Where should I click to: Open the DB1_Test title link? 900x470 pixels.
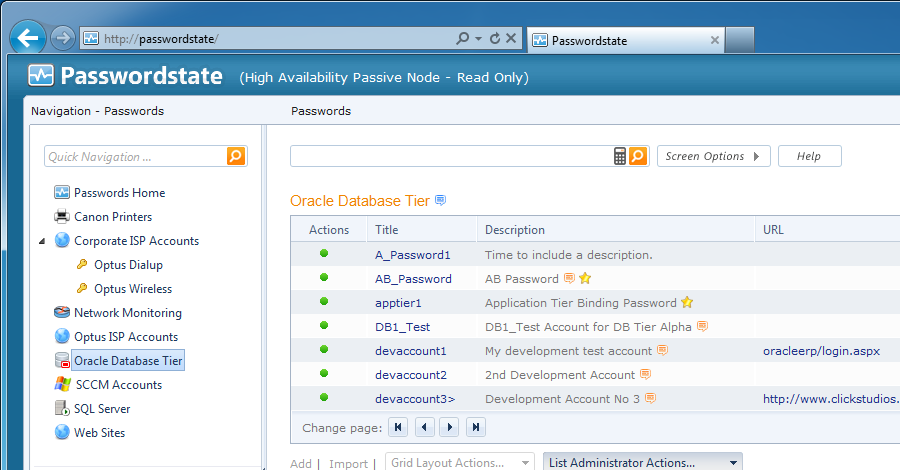(x=402, y=327)
